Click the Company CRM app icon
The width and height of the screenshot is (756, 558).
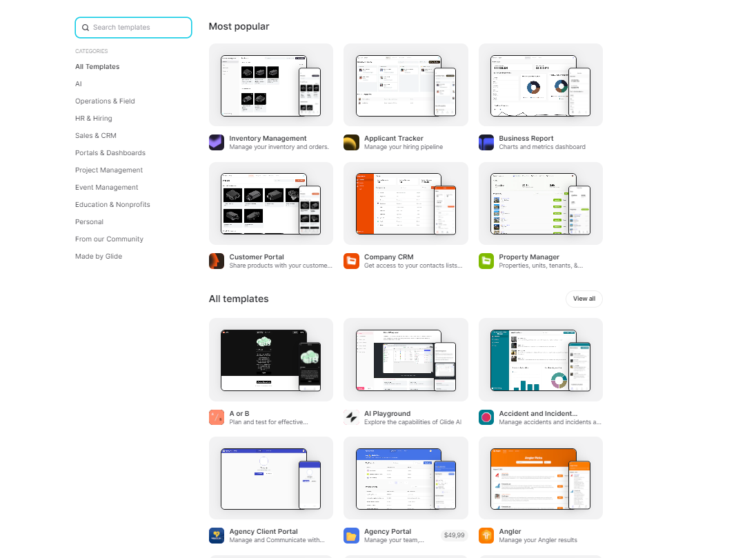[352, 261]
